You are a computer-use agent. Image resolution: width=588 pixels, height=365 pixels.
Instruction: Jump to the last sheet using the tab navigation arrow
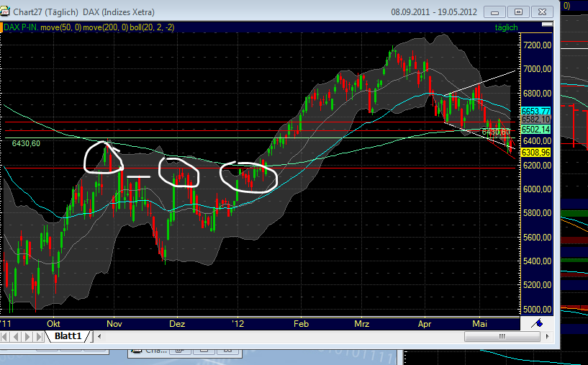39,336
